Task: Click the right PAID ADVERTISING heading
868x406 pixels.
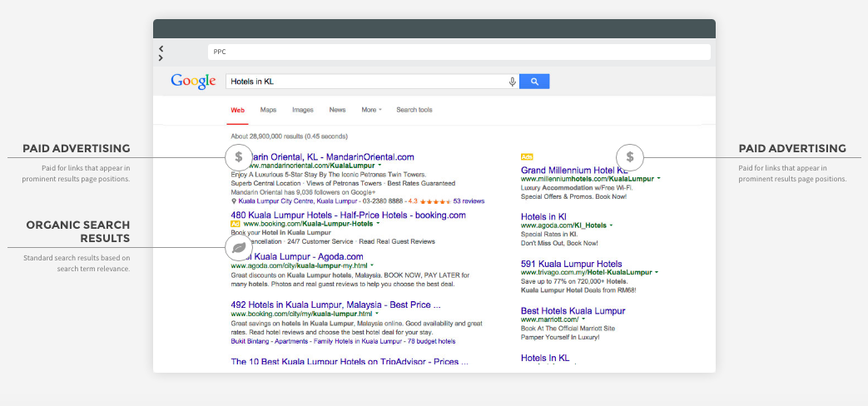Action: click(792, 149)
